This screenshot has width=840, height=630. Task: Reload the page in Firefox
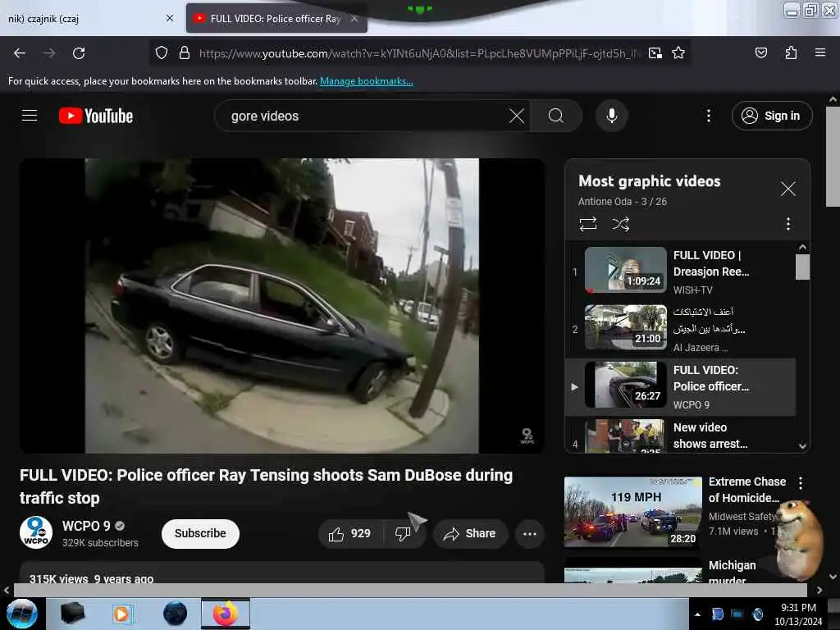point(79,53)
